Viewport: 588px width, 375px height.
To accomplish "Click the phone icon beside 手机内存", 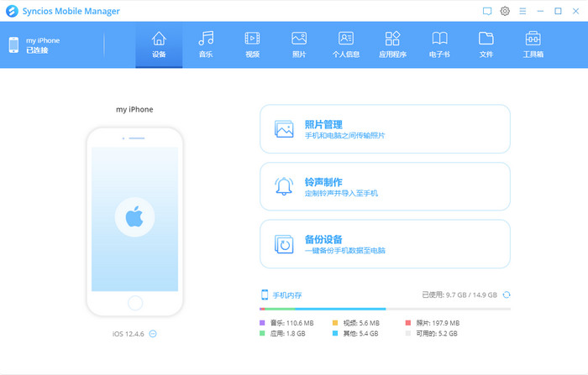I will coord(265,294).
